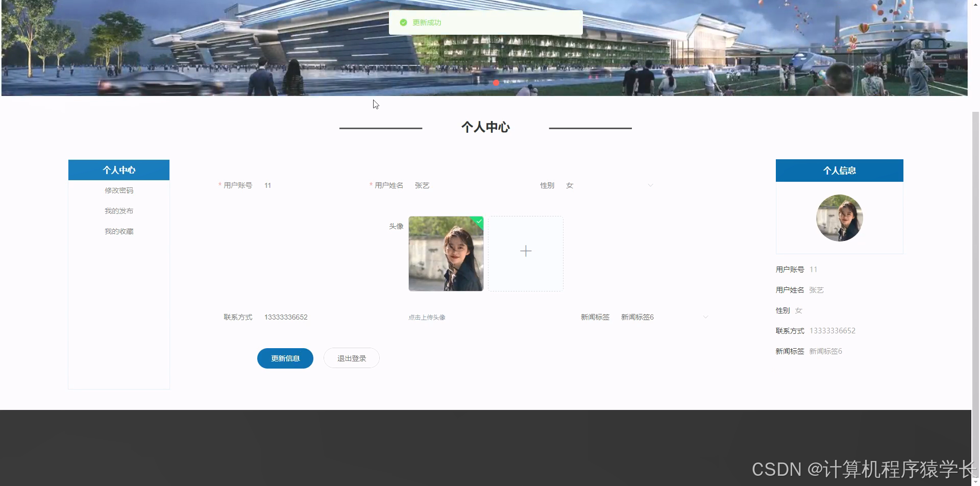The width and height of the screenshot is (980, 486).
Task: Click the 张艺 name value in 个人信息 panel
Action: coord(816,290)
